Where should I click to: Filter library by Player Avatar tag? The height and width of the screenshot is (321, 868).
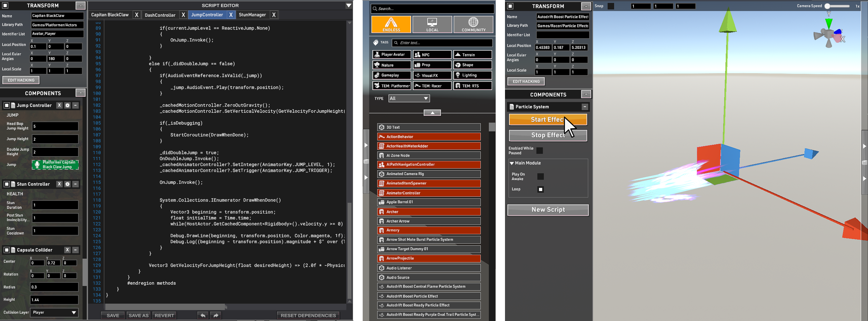coord(391,55)
